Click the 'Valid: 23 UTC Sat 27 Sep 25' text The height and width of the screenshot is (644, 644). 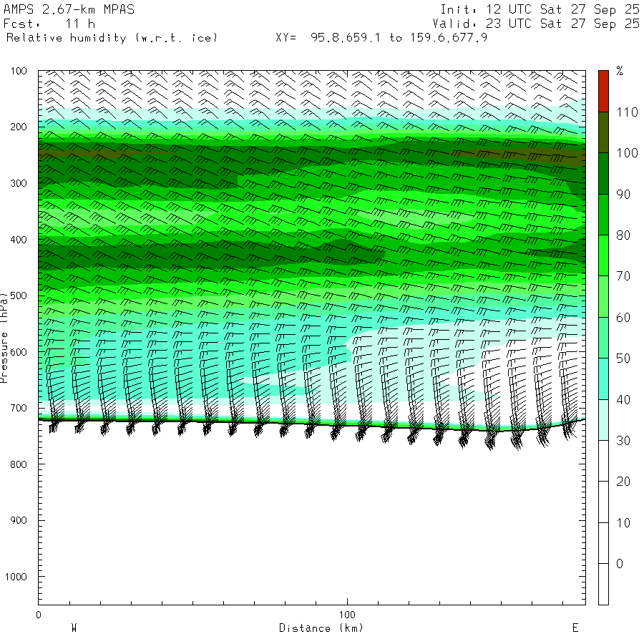[x=536, y=24]
